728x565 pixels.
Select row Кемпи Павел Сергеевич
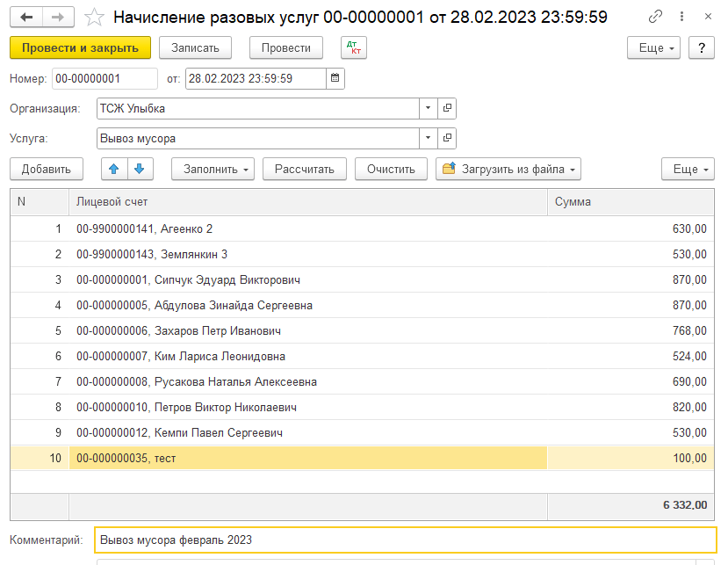(362, 433)
